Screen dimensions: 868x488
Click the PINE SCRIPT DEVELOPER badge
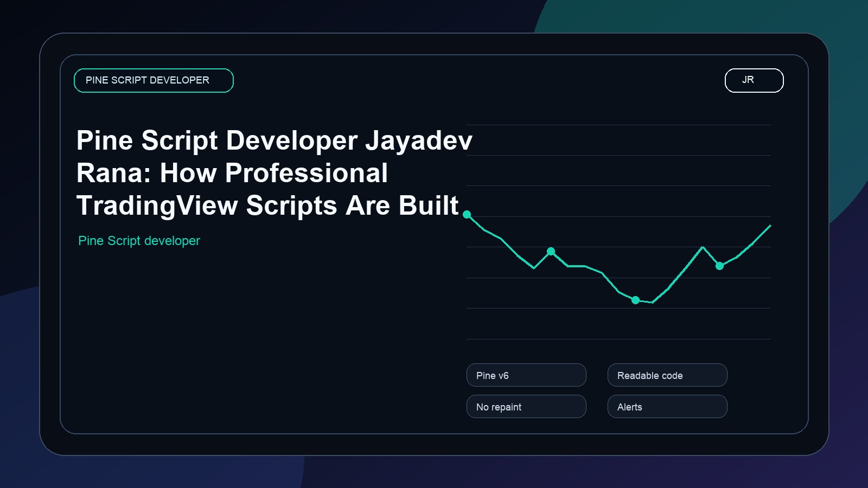[154, 80]
